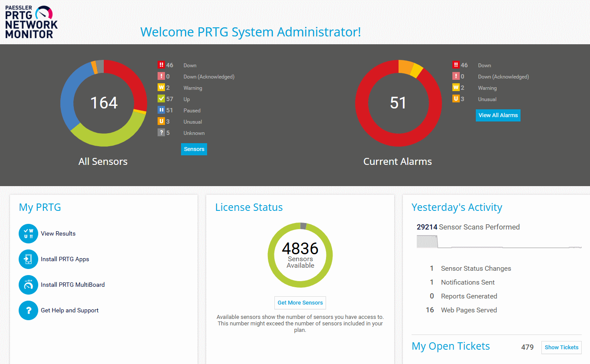Click the PRTG Network Monitor logo
This screenshot has width=590, height=364.
pos(31,22)
